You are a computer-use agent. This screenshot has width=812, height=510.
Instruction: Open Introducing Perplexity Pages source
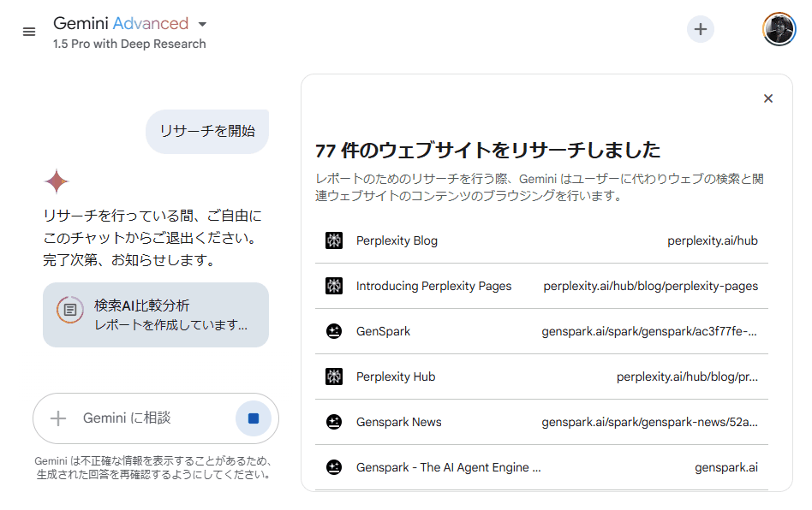541,286
